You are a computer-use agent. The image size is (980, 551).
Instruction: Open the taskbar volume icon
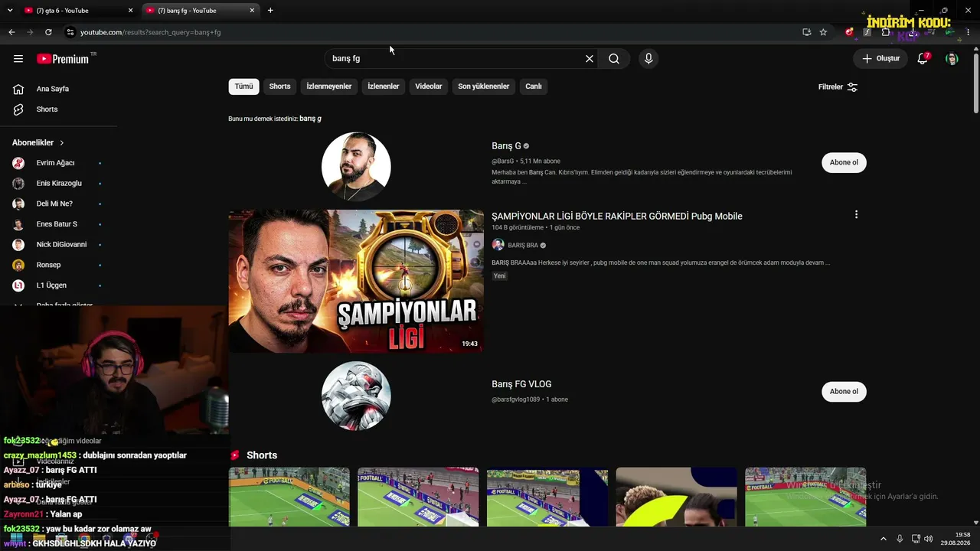tap(929, 539)
